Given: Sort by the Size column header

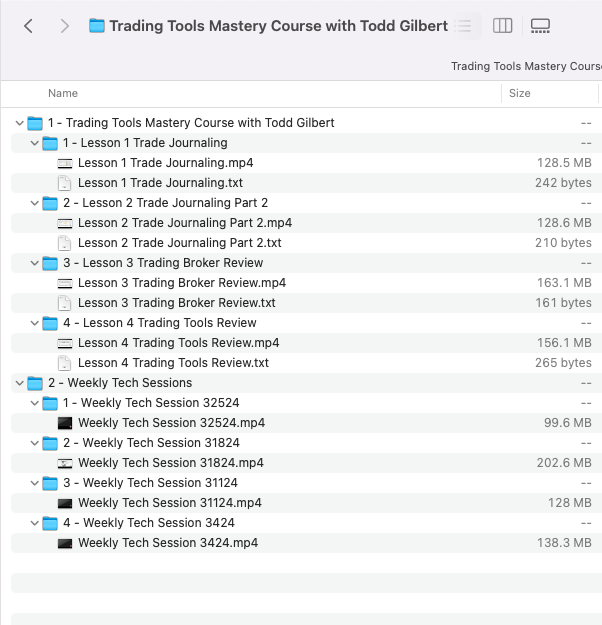Looking at the screenshot, I should [519, 93].
